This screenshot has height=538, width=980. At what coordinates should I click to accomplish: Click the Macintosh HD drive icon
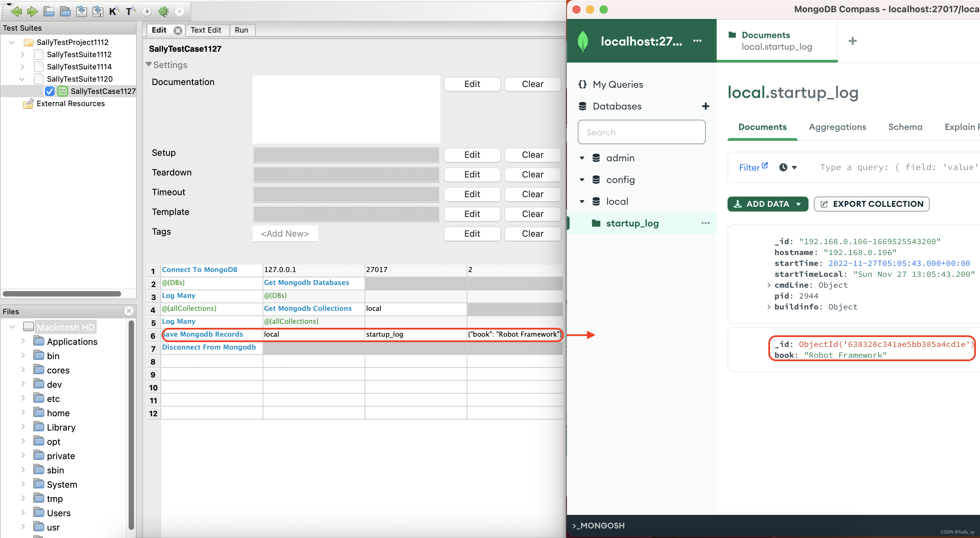pos(29,326)
